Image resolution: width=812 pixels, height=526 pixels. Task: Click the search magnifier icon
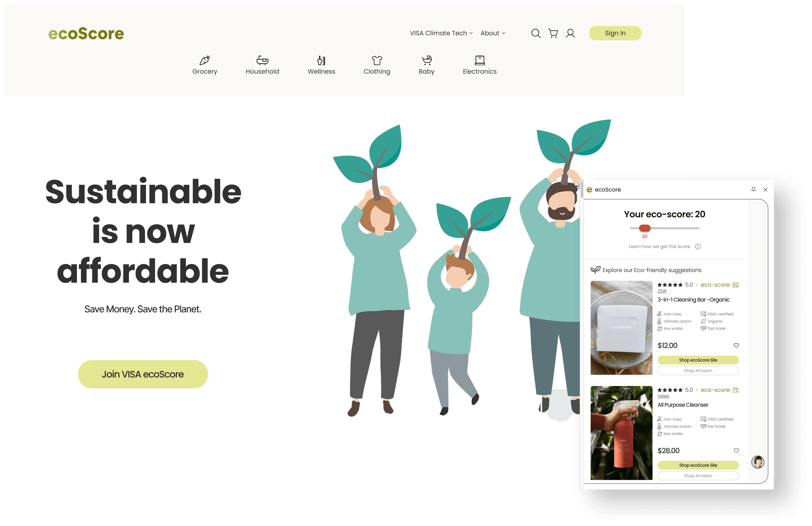click(x=536, y=33)
